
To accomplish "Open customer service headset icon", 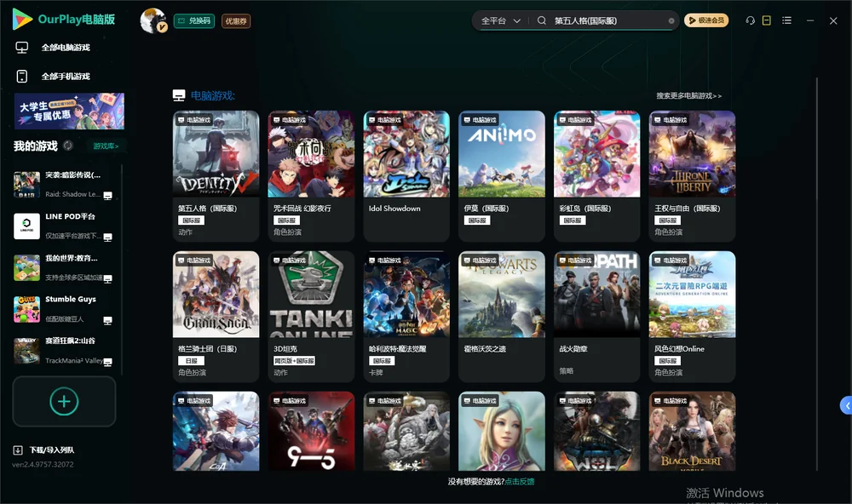I will point(750,20).
